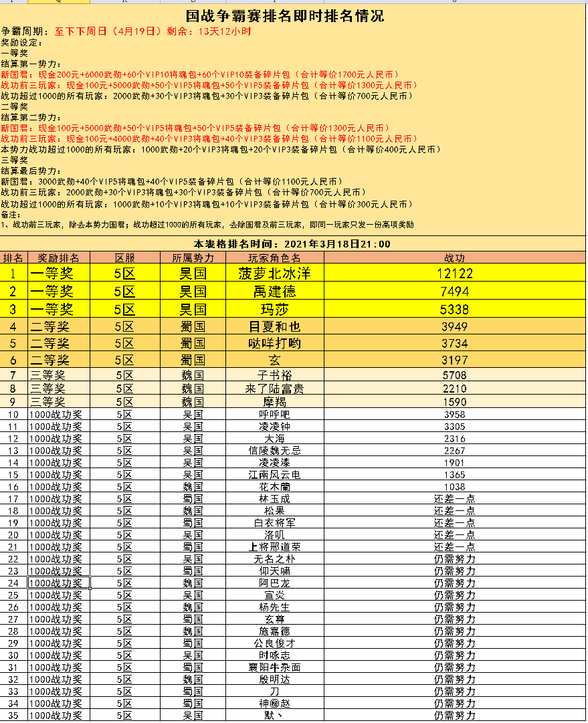Viewport: 588px width, 723px height.
Task: Select player name cell 目夏和也
Action: [x=275, y=326]
